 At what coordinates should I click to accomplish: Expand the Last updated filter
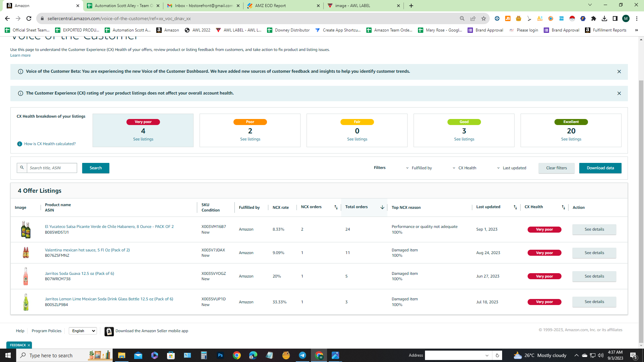tap(512, 168)
